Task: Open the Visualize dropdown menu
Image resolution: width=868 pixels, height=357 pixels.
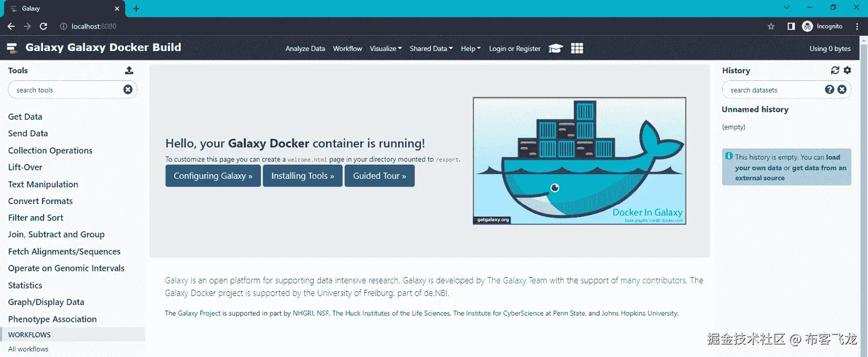Action: click(386, 48)
